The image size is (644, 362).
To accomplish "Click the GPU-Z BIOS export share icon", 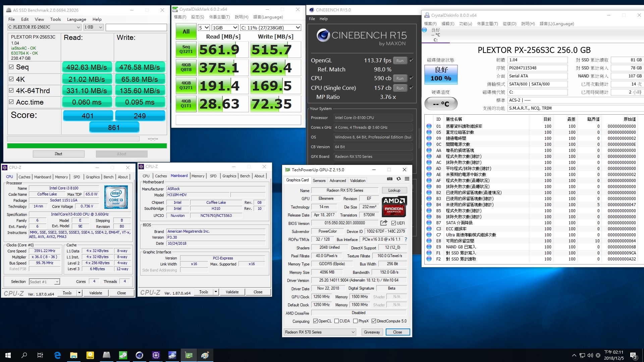I will click(x=384, y=223).
